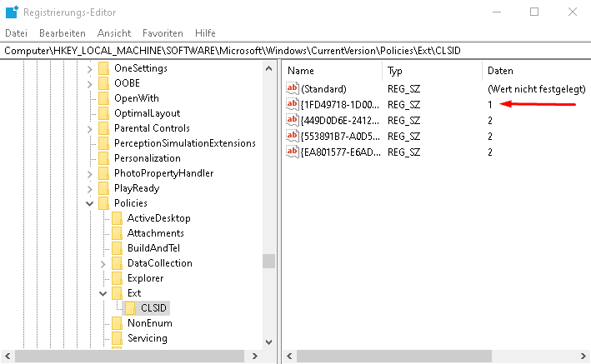Viewport: 591px width, 364px height.
Task: Select the Explorer folder icon under Policies
Action: [118, 278]
